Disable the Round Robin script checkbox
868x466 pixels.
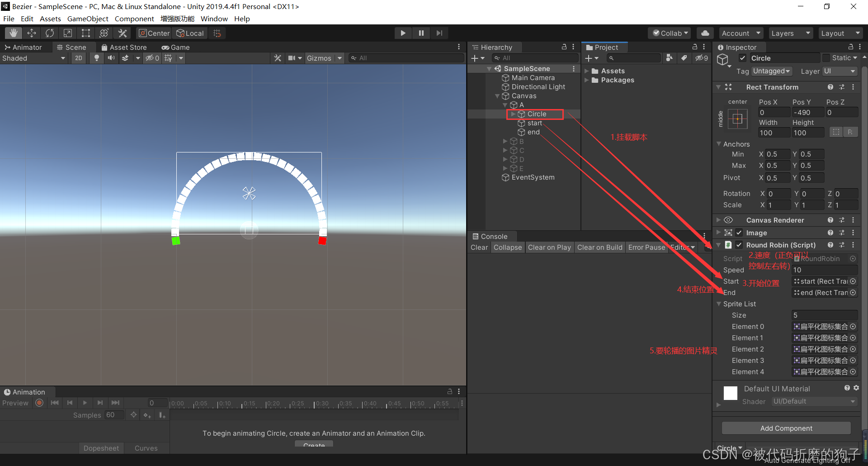click(x=739, y=245)
